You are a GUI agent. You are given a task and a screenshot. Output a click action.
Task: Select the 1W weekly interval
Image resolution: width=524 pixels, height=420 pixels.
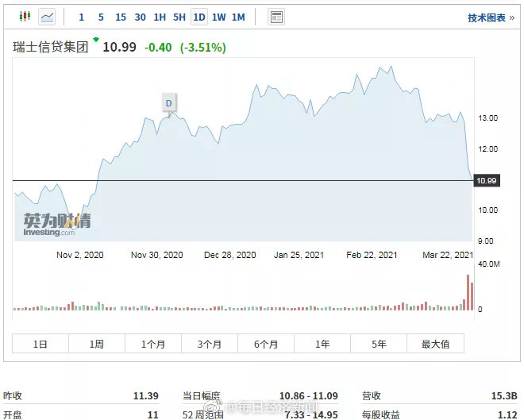pyautogui.click(x=219, y=17)
